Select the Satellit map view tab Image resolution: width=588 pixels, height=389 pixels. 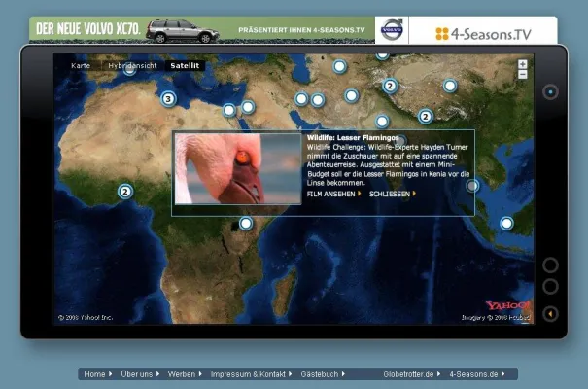tap(185, 66)
